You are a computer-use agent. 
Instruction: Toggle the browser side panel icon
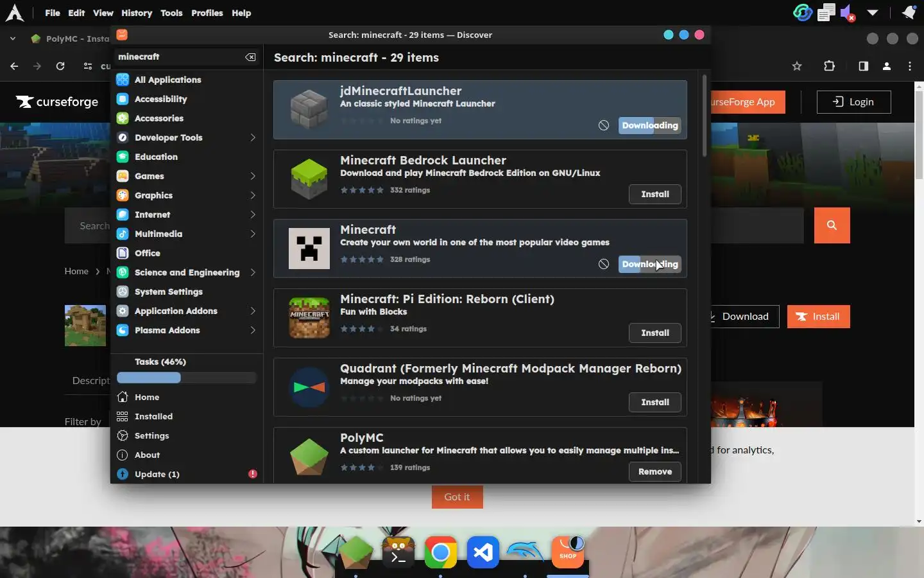coord(863,66)
